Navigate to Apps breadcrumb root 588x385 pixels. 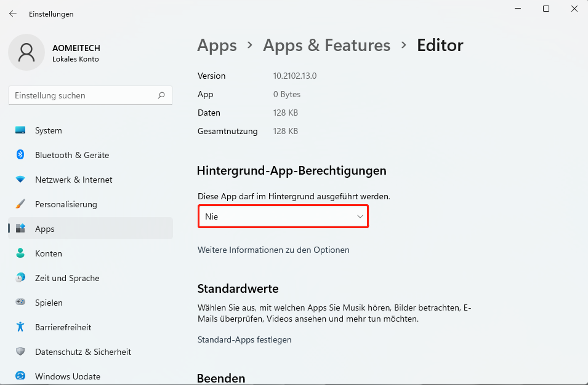click(217, 46)
